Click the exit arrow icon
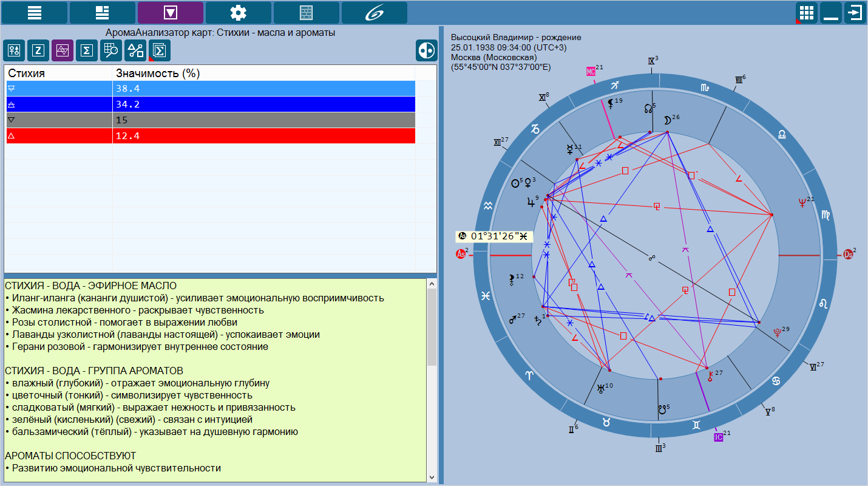Viewport: 868px width, 486px height. click(855, 12)
